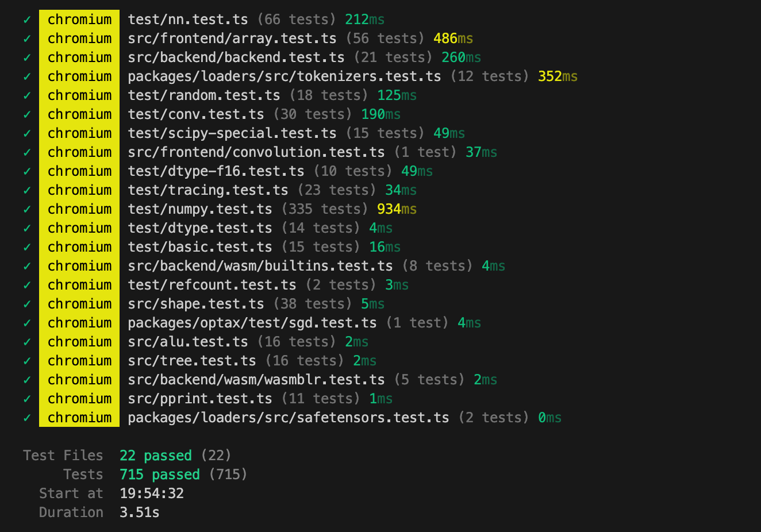This screenshot has width=761, height=532.
Task: Click the checkmark next to test/conv.test.ts
Action: [27, 114]
